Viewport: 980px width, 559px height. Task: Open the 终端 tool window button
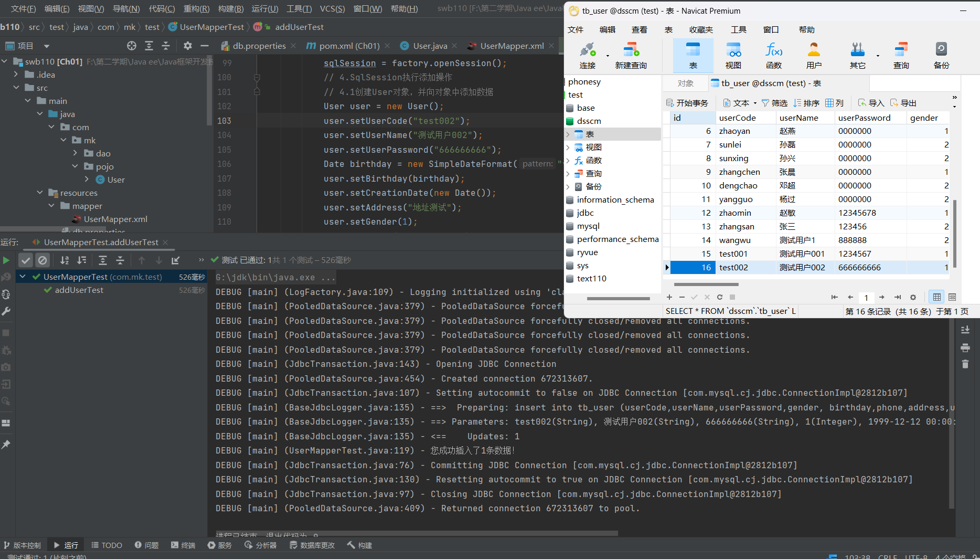point(183,545)
